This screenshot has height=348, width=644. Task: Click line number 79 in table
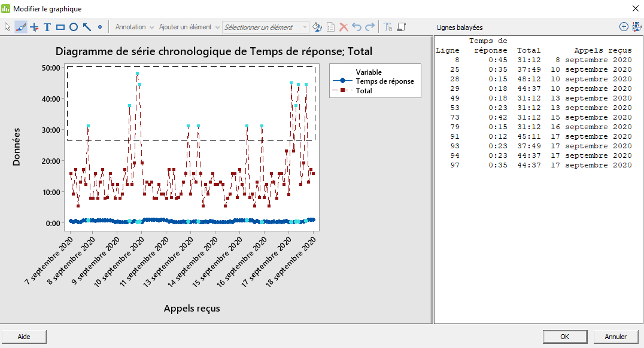pyautogui.click(x=455, y=127)
